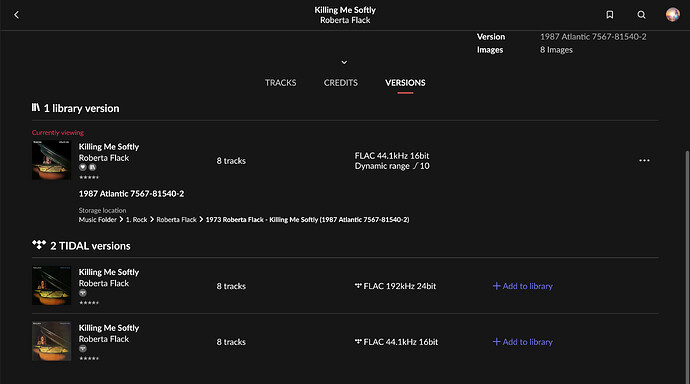Open the user profile avatar
The image size is (690, 384).
point(672,15)
